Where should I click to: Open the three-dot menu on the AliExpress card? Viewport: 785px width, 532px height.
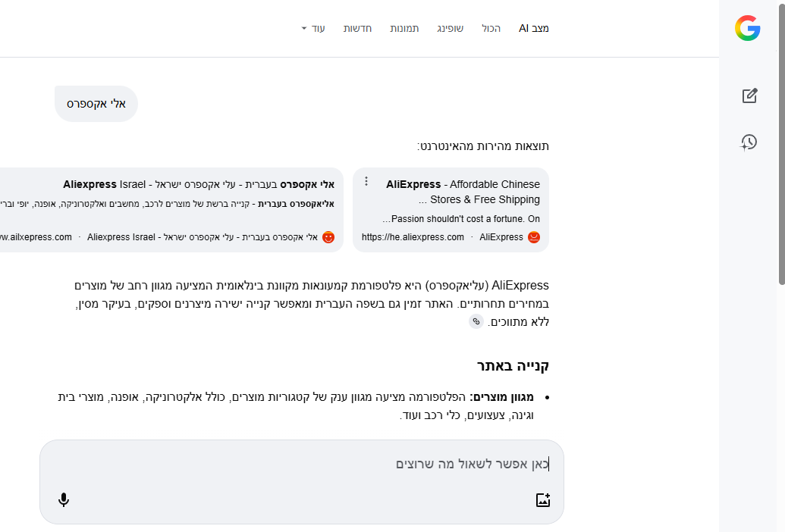pyautogui.click(x=366, y=181)
